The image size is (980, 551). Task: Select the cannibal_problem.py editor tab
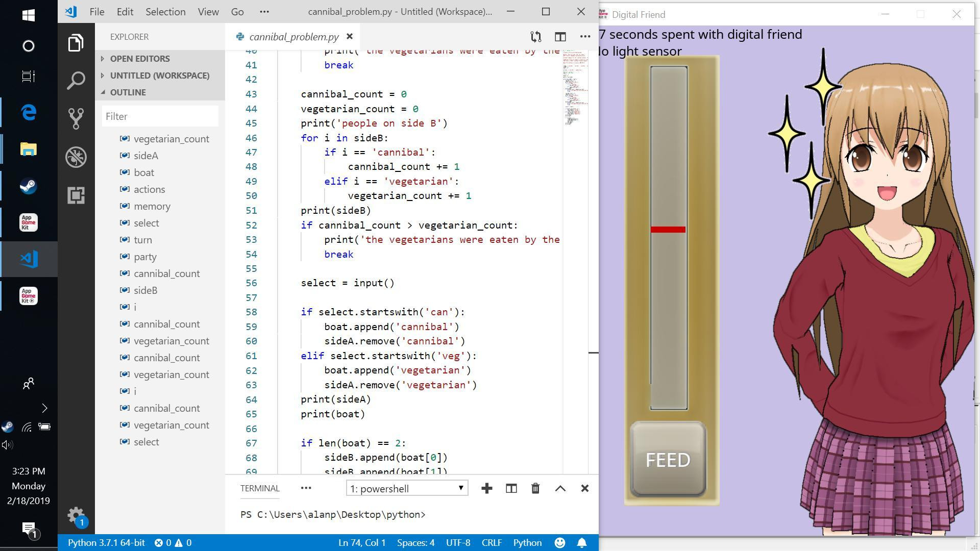294,37
